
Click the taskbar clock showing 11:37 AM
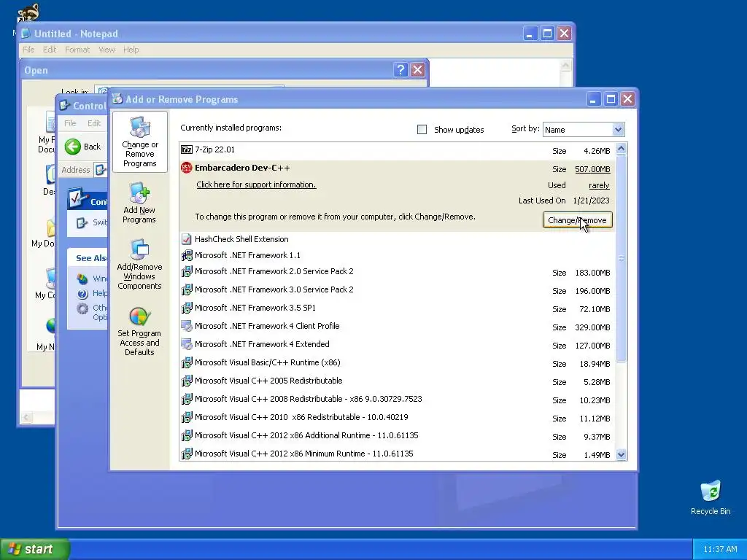720,550
